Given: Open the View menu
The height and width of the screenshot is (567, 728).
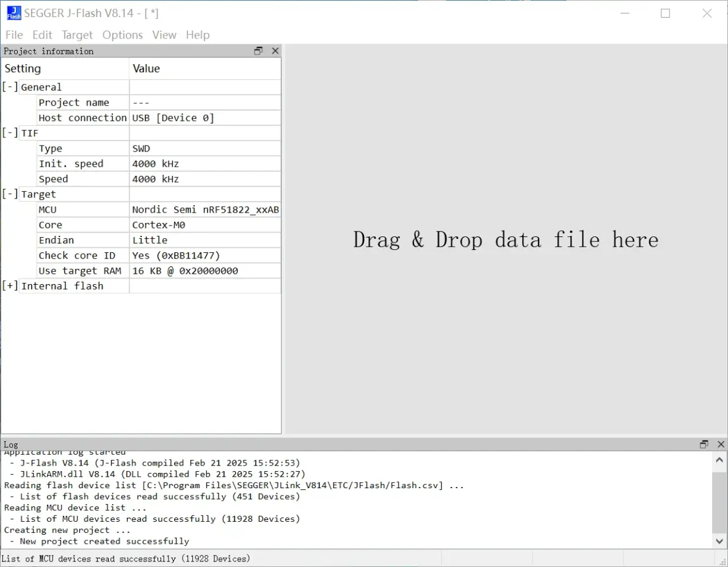Looking at the screenshot, I should (x=164, y=35).
